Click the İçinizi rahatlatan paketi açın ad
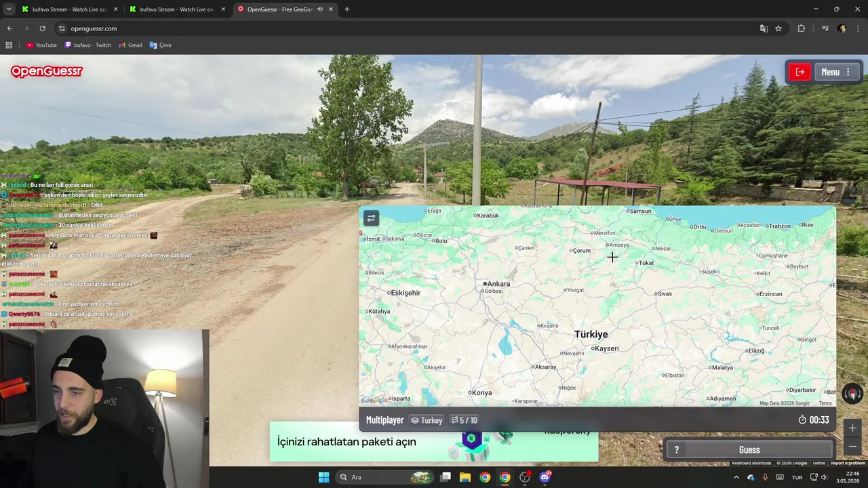The width and height of the screenshot is (868, 488). click(x=434, y=441)
